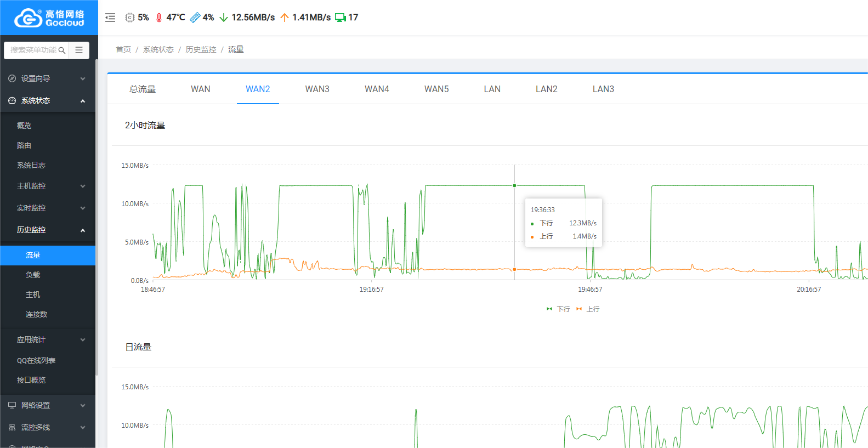868x448 pixels.
Task: Click the 15.0MB/s label of the 2小时流量 chart
Action: [135, 165]
